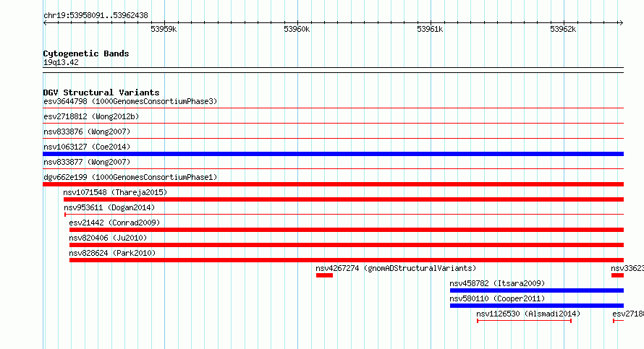Screen dimensions: 644x349
Task: Click the red bar of nsv1071548
Action: coord(344,199)
